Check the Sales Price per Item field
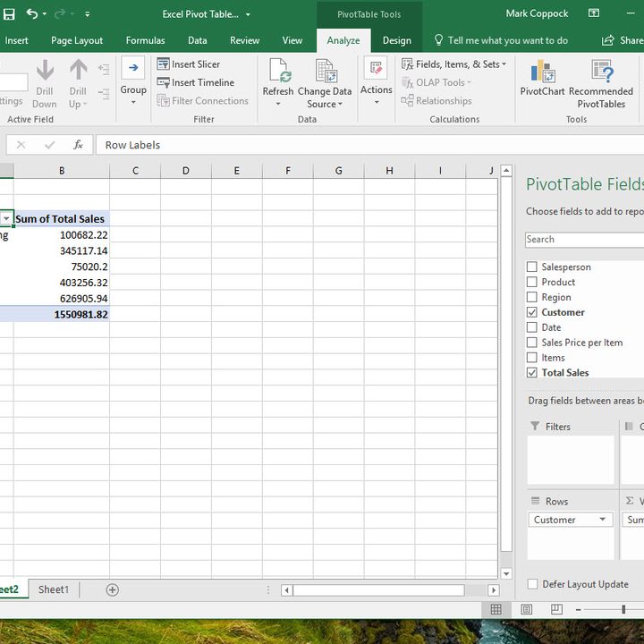 (532, 343)
